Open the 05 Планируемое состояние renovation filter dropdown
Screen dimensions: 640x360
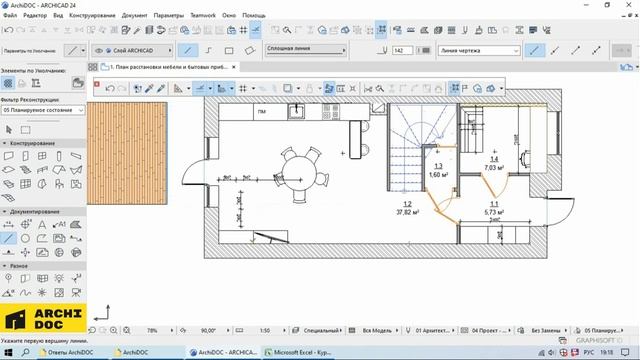click(43, 110)
